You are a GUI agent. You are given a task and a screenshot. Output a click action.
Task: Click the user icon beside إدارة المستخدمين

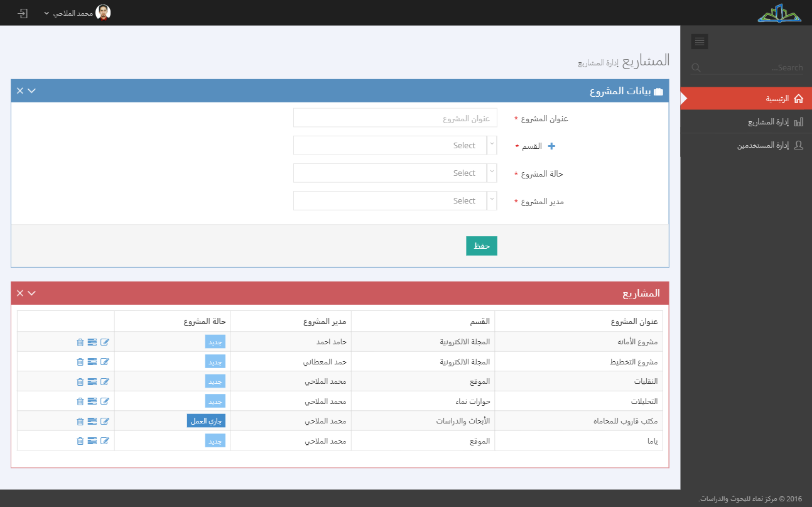pos(799,145)
